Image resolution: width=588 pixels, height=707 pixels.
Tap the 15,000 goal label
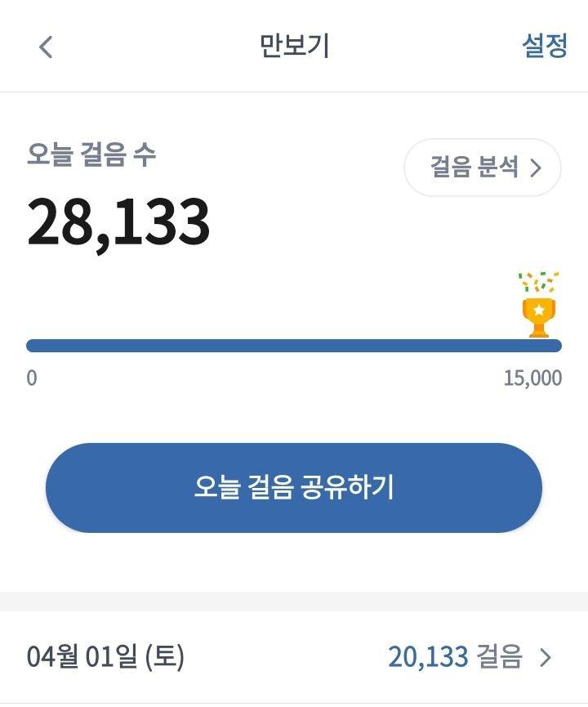[x=532, y=378]
